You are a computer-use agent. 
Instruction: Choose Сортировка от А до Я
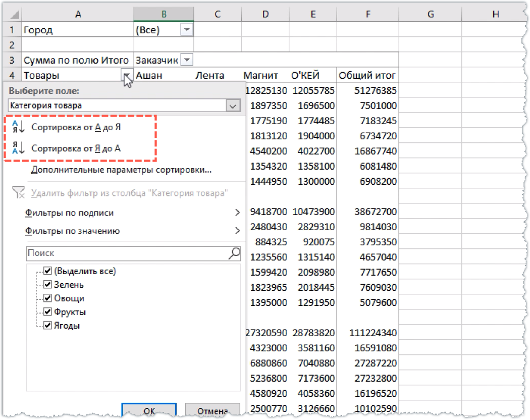(76, 127)
